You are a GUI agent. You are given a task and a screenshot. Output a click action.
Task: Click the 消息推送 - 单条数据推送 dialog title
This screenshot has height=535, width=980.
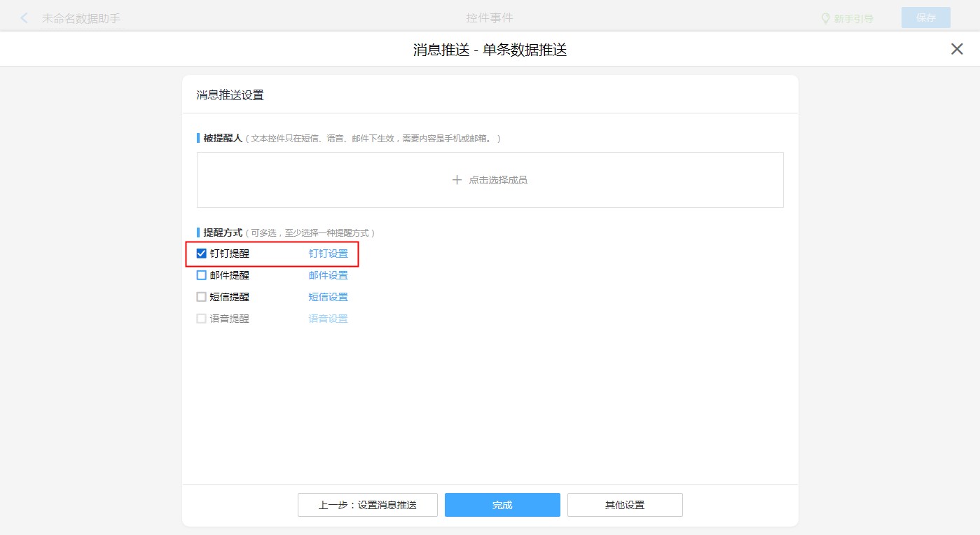[490, 50]
